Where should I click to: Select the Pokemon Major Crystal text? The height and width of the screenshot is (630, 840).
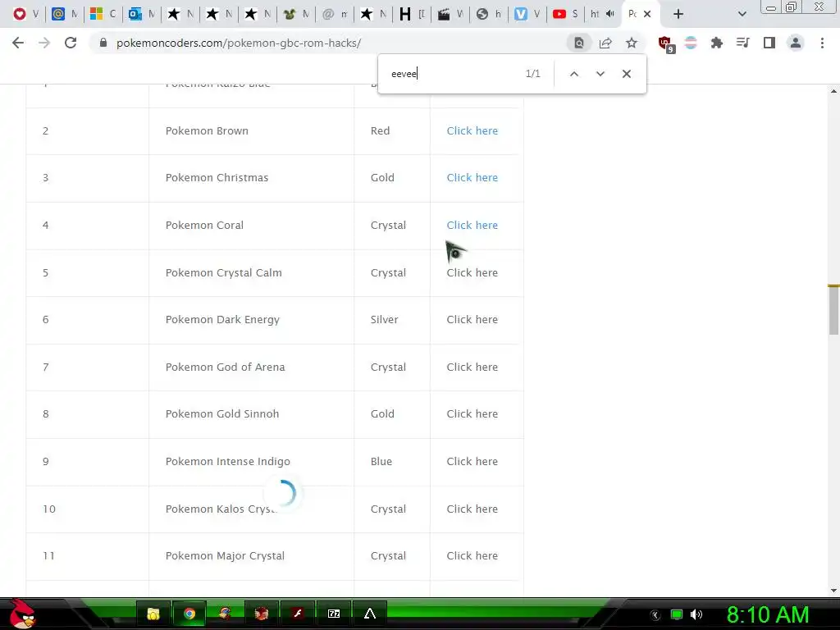225,555
